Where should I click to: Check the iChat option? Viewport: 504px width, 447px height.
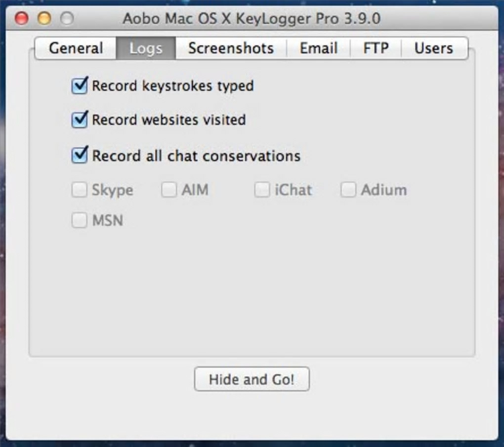click(x=262, y=190)
